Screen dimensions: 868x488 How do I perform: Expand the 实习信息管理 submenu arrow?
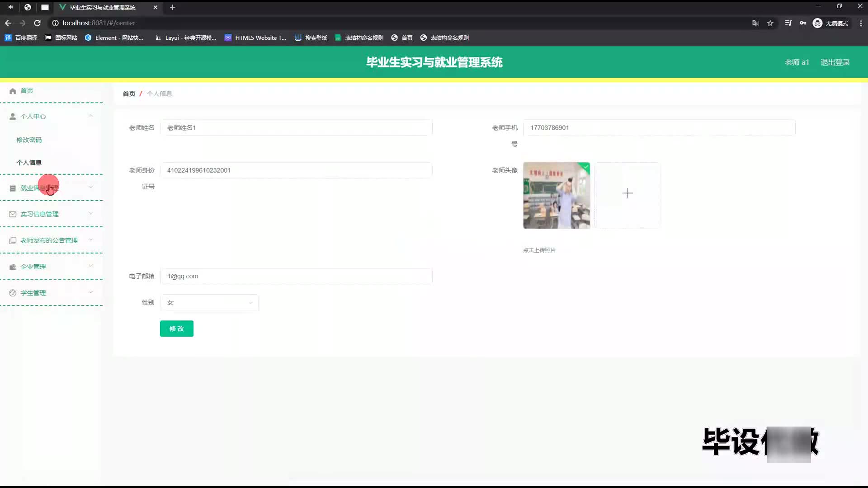pos(91,214)
